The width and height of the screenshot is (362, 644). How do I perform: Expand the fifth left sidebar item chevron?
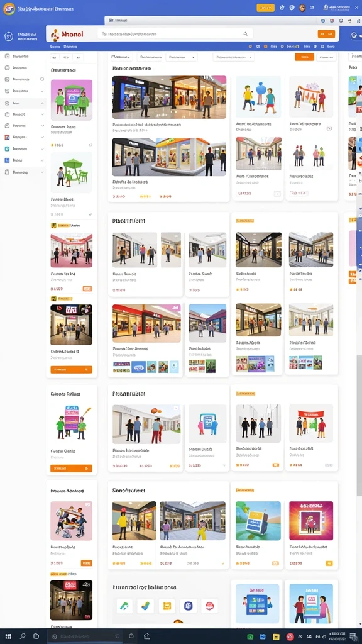tap(42, 103)
